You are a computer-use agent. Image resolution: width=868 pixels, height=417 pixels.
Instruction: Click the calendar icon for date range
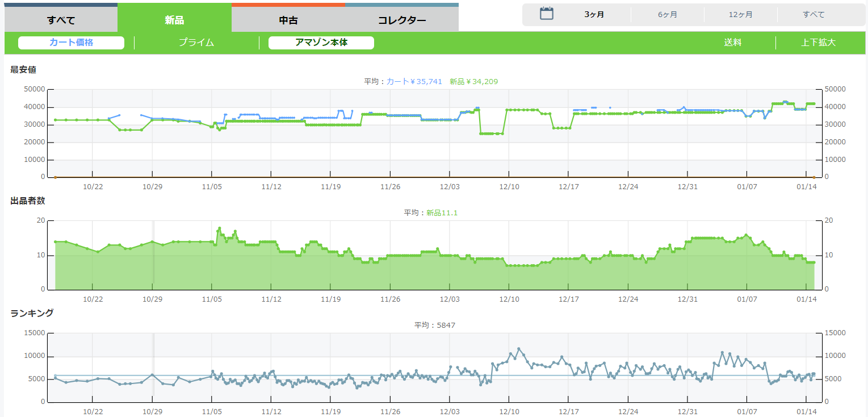pyautogui.click(x=546, y=14)
